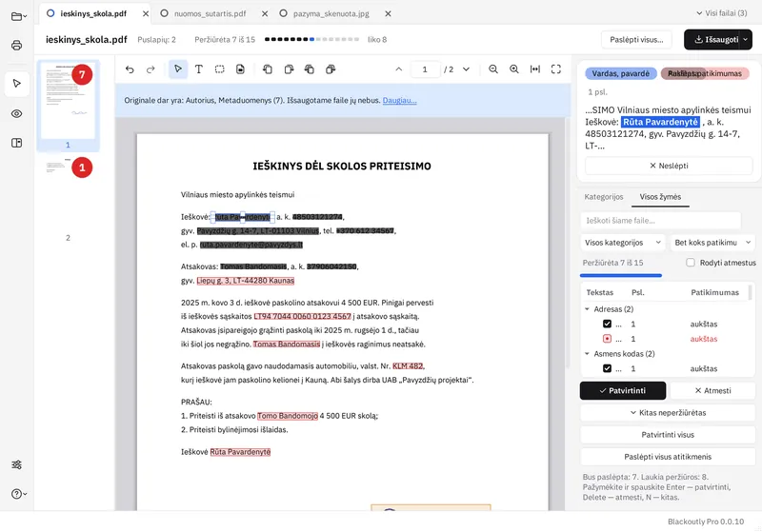This screenshot has height=532, width=762.
Task: Toggle the side-by-side panel icon in sidebar
Action: [x=16, y=143]
